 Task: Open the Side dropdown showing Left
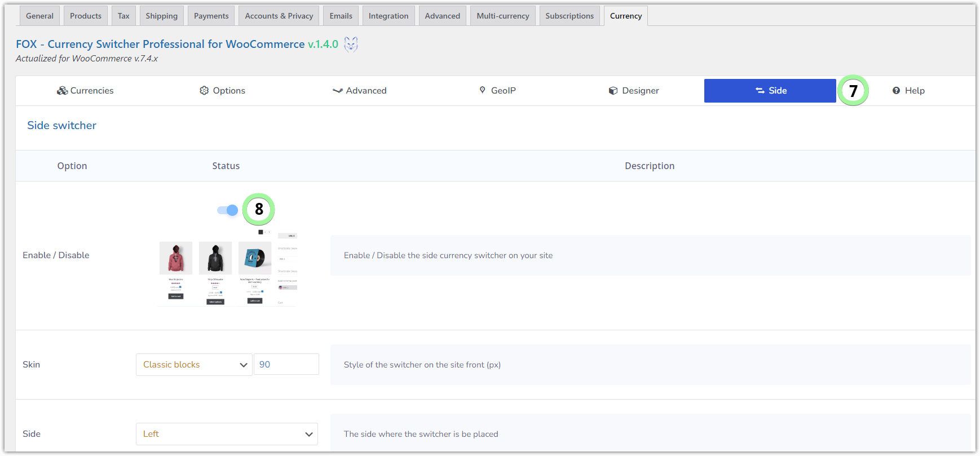[227, 434]
